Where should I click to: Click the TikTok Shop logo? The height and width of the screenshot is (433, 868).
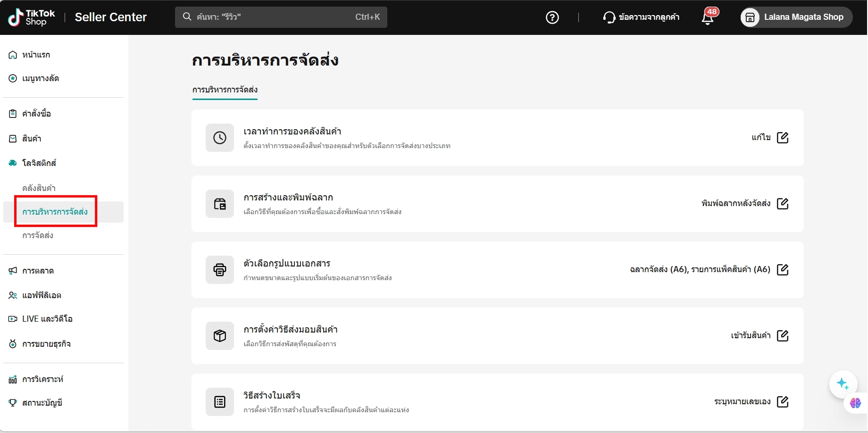[32, 17]
